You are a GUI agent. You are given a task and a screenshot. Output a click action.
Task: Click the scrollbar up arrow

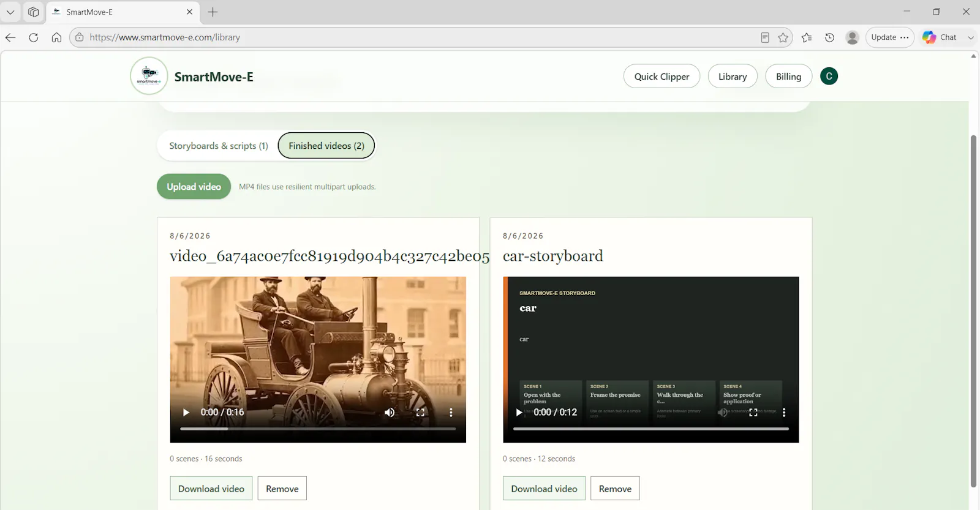[973, 56]
